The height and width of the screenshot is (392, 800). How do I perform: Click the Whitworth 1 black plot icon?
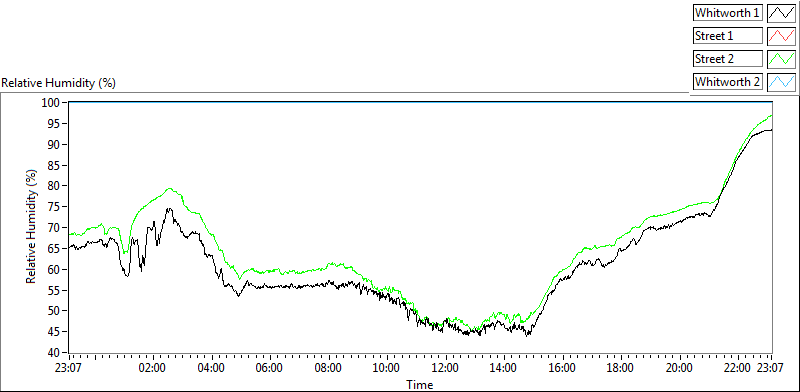coord(781,13)
